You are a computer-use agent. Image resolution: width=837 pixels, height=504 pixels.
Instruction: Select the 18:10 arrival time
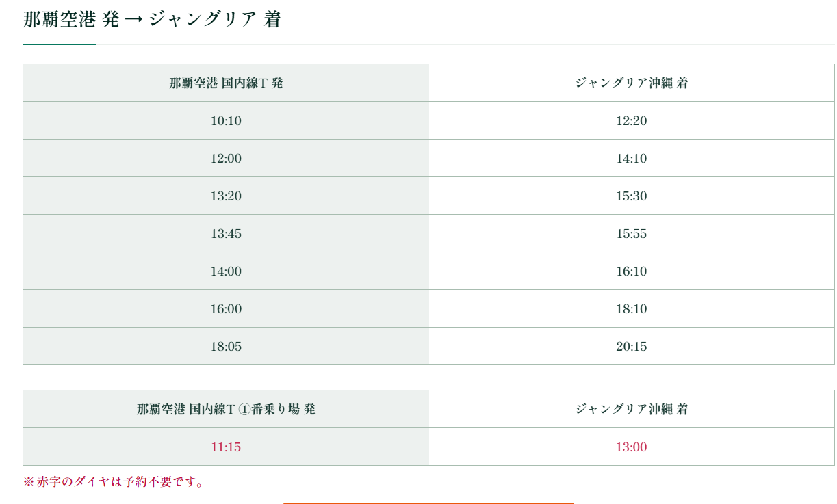click(x=631, y=309)
